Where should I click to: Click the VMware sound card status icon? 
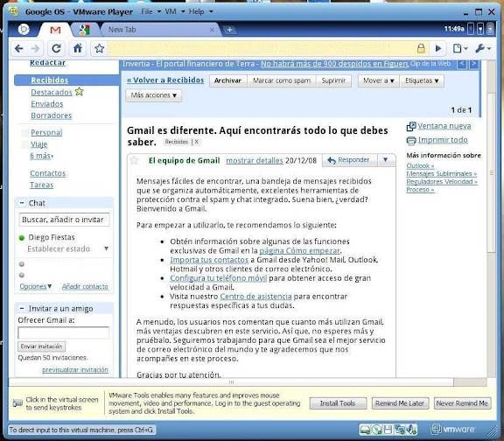pyautogui.click(x=411, y=430)
